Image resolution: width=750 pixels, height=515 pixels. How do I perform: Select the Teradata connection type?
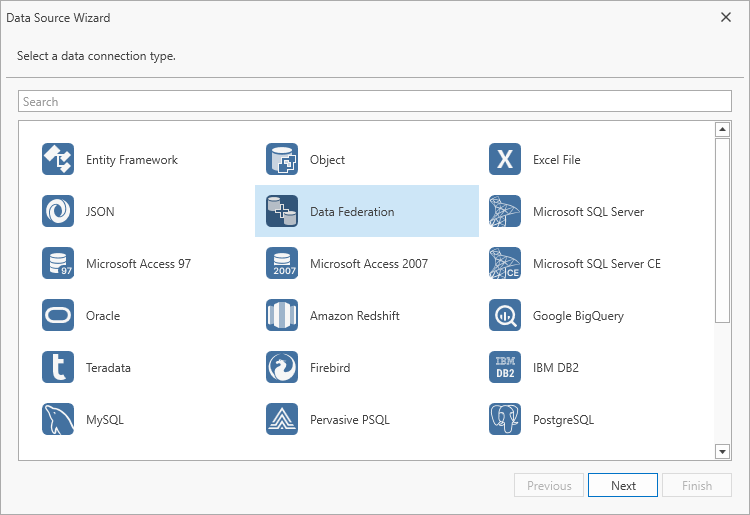click(108, 368)
